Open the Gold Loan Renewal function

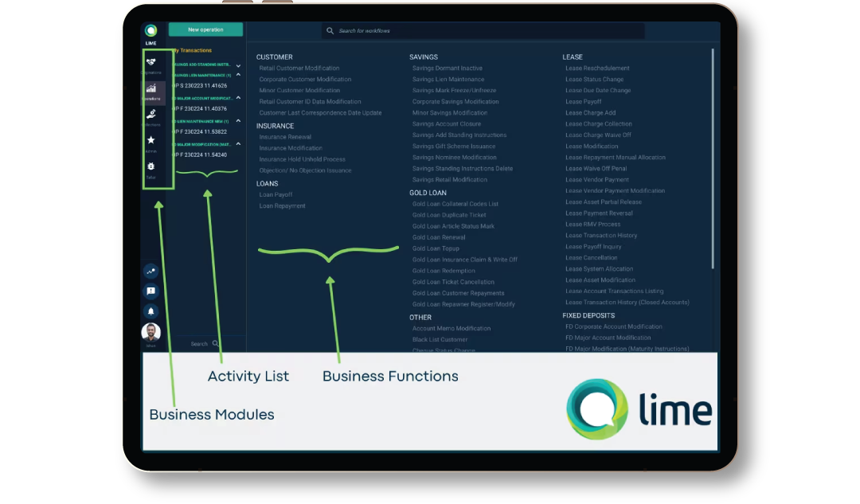click(439, 236)
